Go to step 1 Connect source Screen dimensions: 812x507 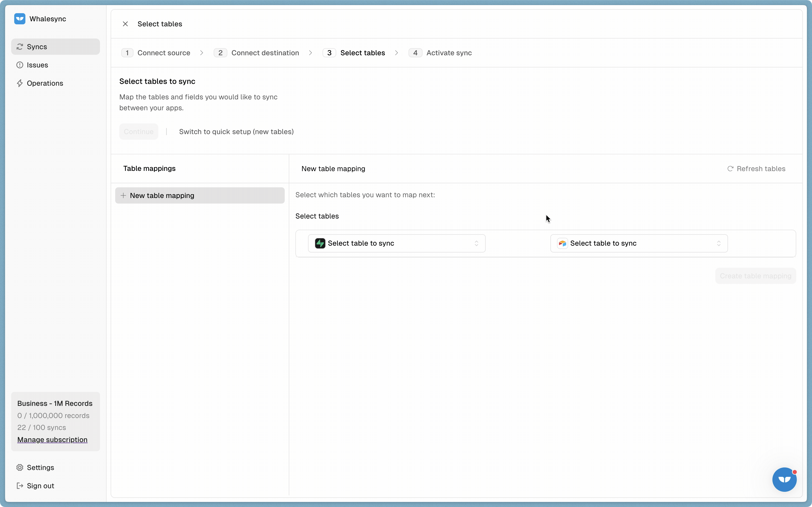pyautogui.click(x=156, y=53)
